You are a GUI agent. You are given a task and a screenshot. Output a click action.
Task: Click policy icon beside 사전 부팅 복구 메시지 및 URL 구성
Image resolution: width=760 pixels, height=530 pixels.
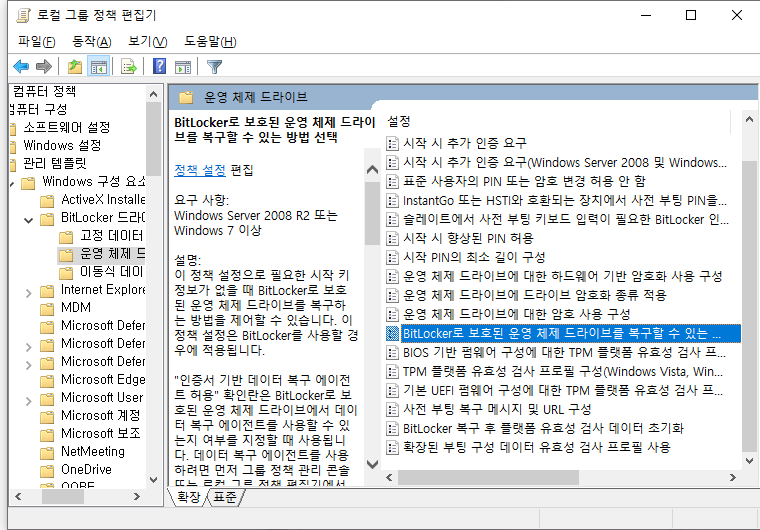pyautogui.click(x=392, y=410)
